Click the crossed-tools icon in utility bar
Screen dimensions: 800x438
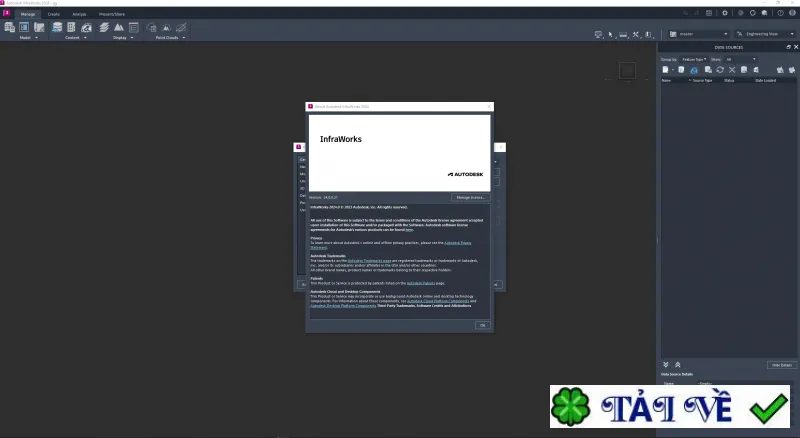636,34
